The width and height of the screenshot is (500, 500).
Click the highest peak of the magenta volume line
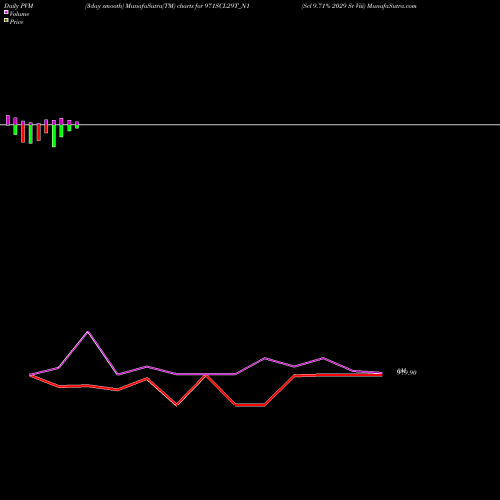coord(88,332)
